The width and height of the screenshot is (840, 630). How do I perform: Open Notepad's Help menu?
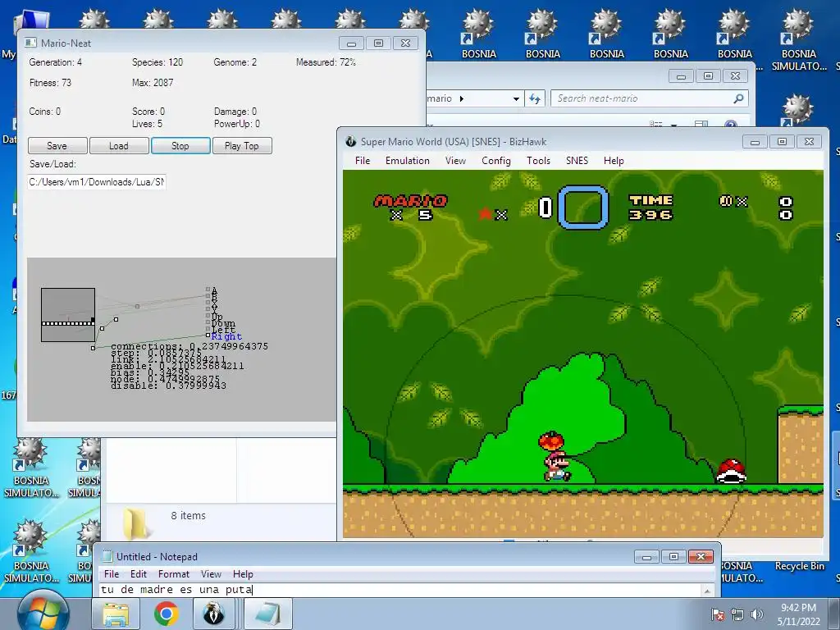pos(243,573)
